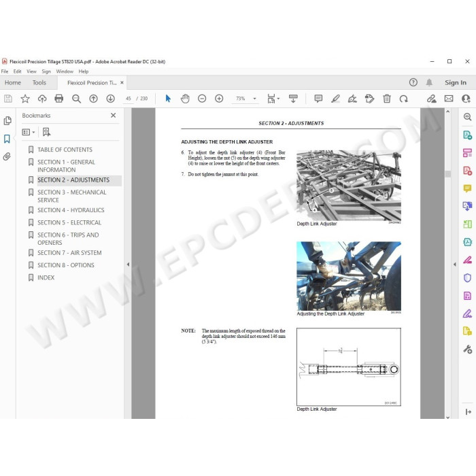Toggle the Bookmarks panel icon
476x476 pixels.
7,139
